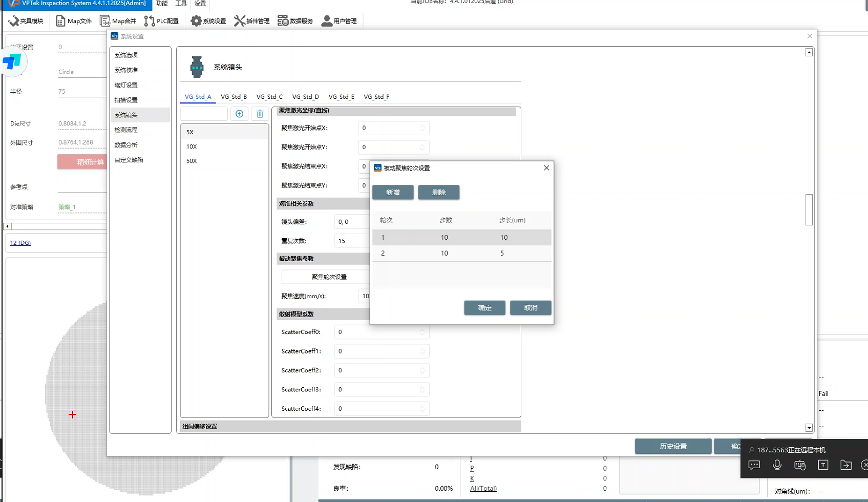Adjust the 聚焦激光开始点X spinner arrows
Viewport: 868px width, 502px height.
422,128
